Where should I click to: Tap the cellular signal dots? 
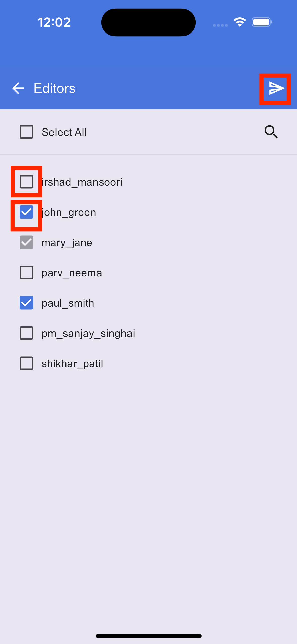[220, 25]
